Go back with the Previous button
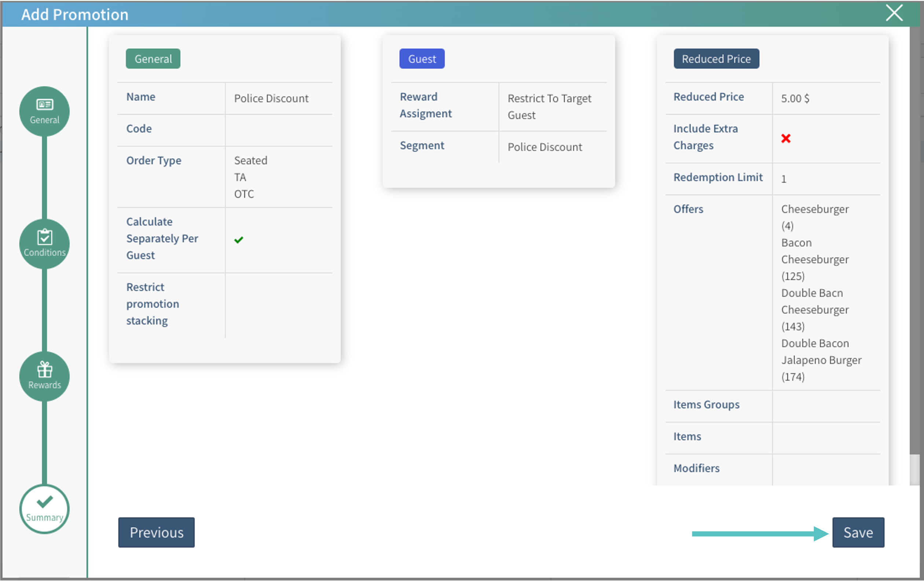 click(156, 532)
